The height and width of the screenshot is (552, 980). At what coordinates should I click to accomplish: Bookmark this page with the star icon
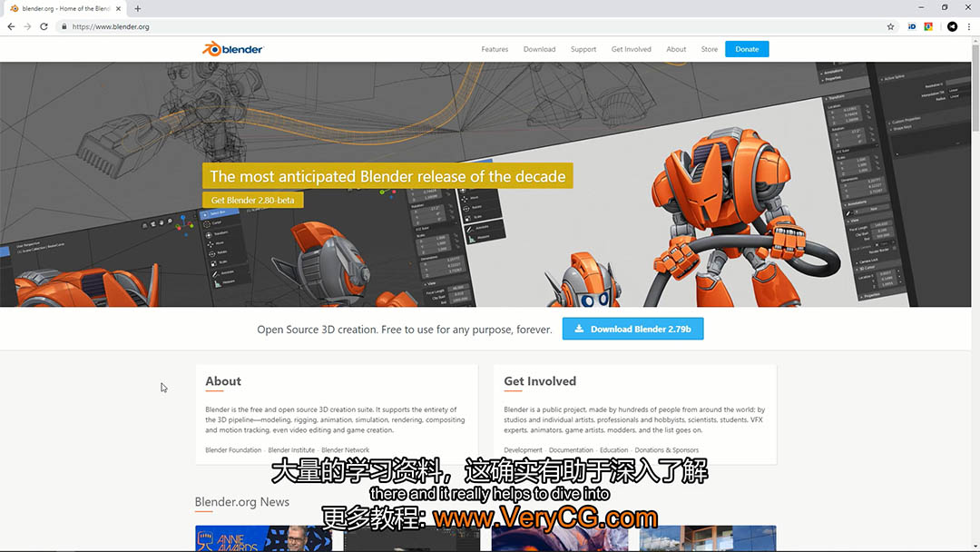(891, 27)
